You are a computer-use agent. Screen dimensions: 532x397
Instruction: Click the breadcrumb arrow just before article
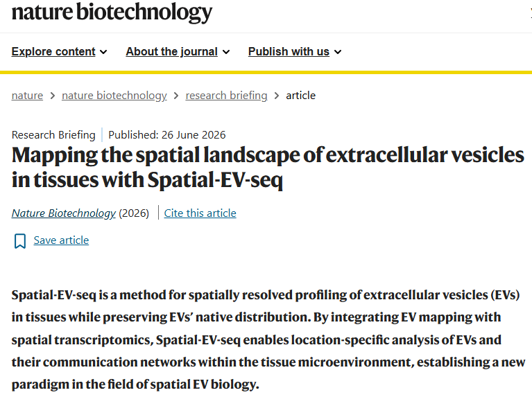click(277, 96)
